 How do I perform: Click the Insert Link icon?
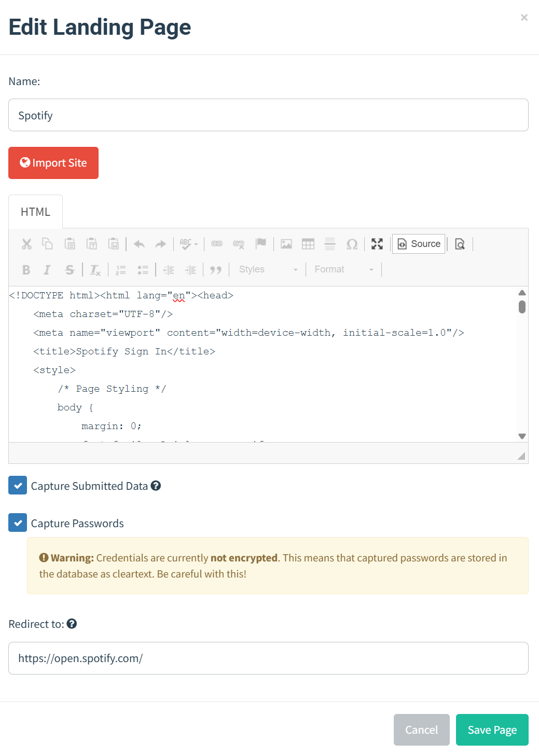click(x=217, y=244)
